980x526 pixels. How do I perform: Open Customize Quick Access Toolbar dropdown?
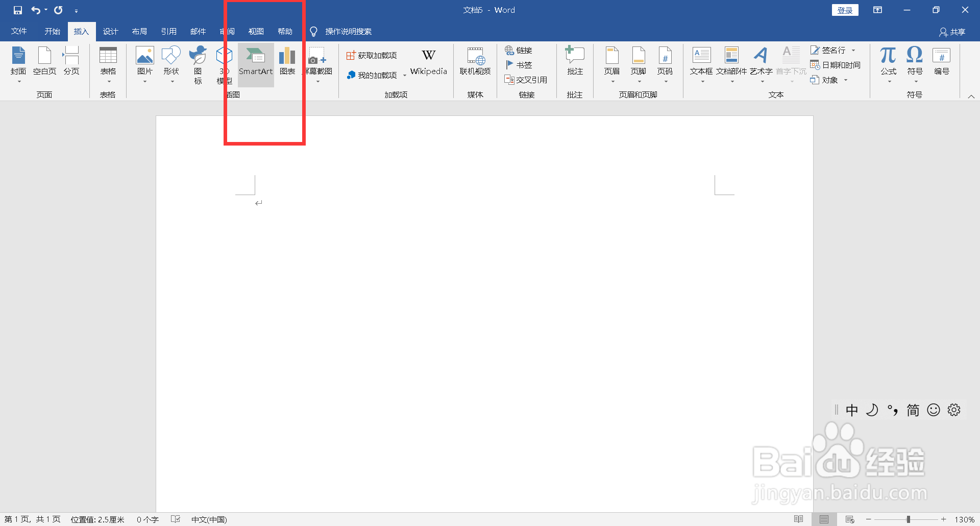pos(76,11)
